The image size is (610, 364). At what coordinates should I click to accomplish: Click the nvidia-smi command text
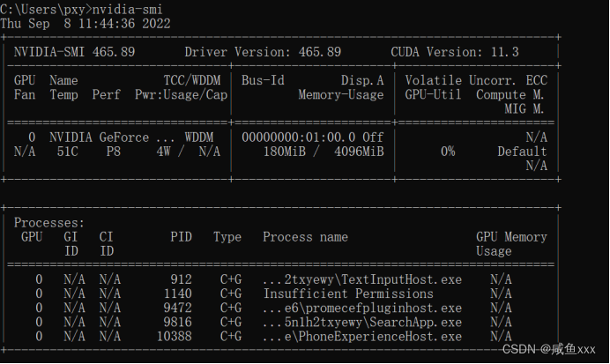click(127, 9)
